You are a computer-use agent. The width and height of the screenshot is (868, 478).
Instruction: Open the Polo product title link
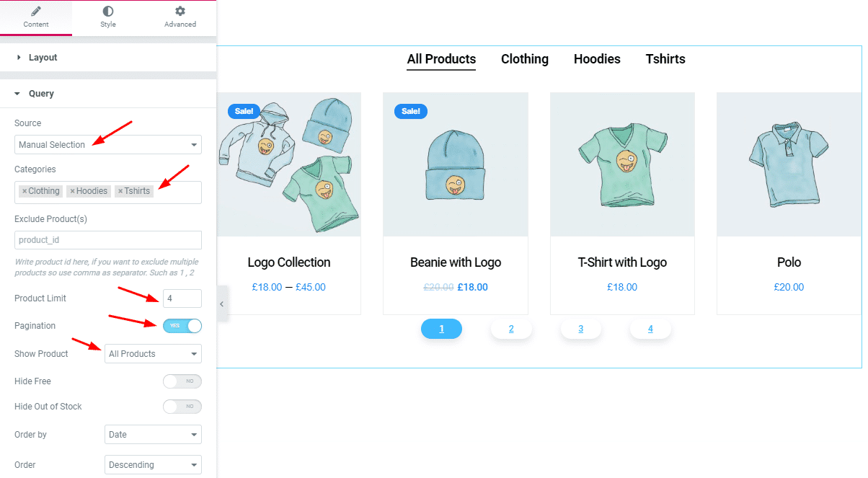point(789,262)
